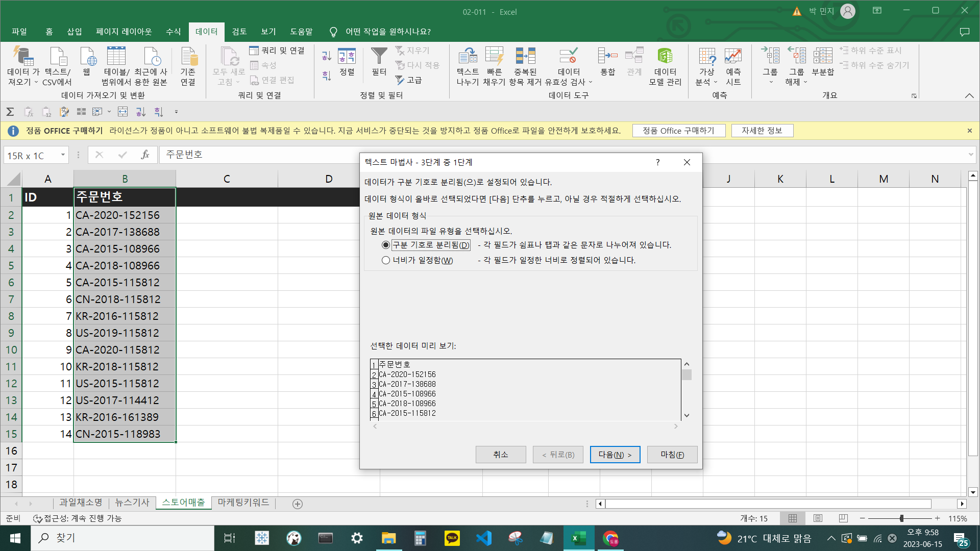Viewport: 980px width, 551px height.
Task: Expand the formula bar
Action: click(971, 154)
